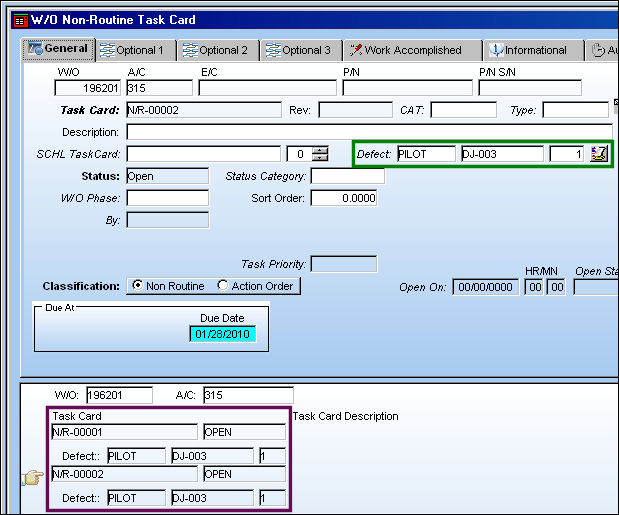The width and height of the screenshot is (619, 515).
Task: Increase the SCHL TaskCard spinner value
Action: pyautogui.click(x=320, y=150)
